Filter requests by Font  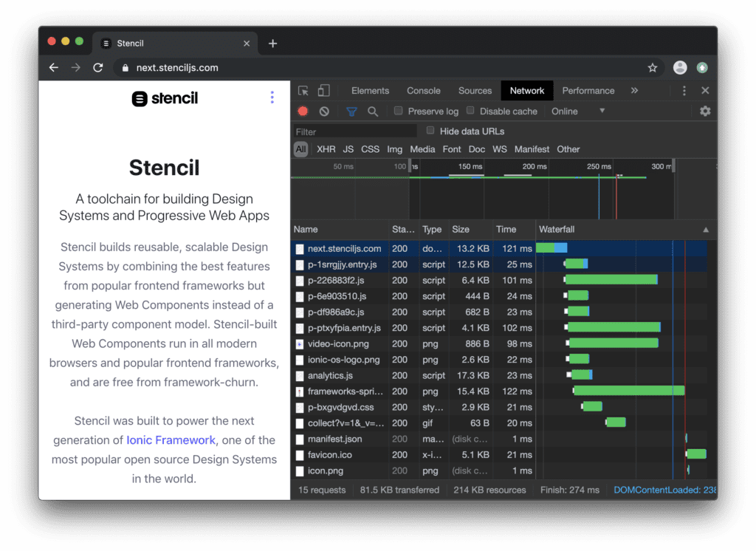click(452, 150)
